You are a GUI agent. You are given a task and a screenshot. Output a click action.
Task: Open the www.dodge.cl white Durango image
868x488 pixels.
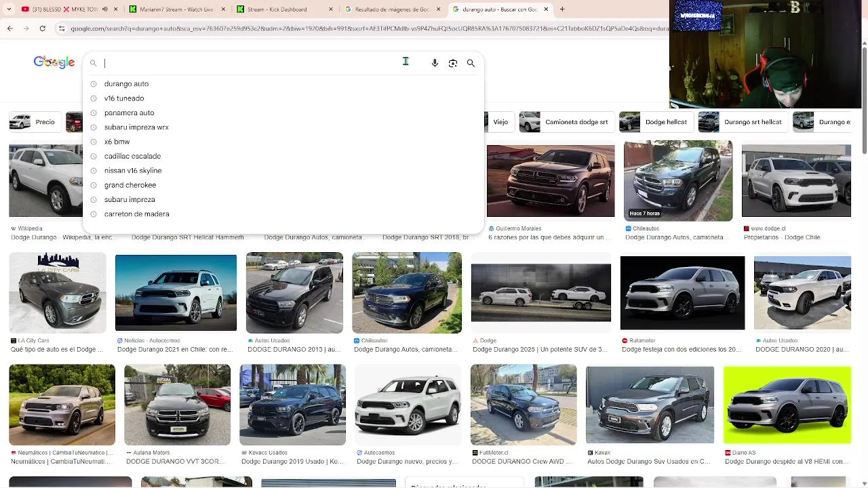[796, 181]
